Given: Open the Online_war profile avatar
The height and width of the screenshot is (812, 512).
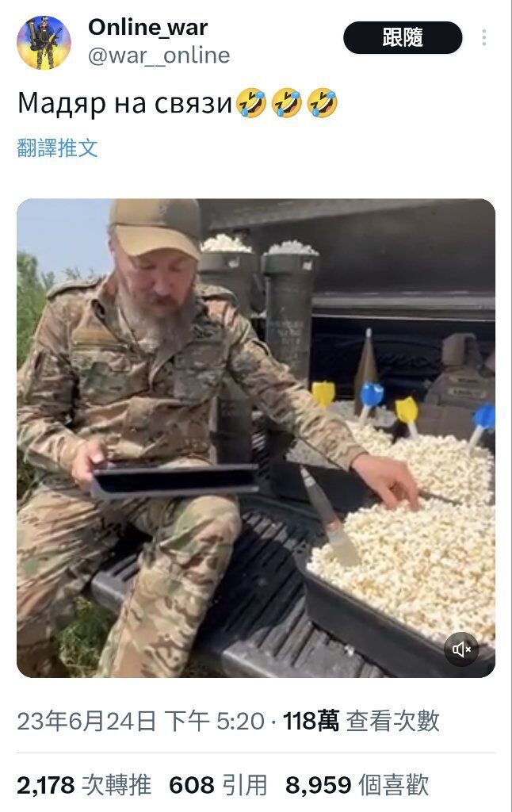Looking at the screenshot, I should coord(44,43).
